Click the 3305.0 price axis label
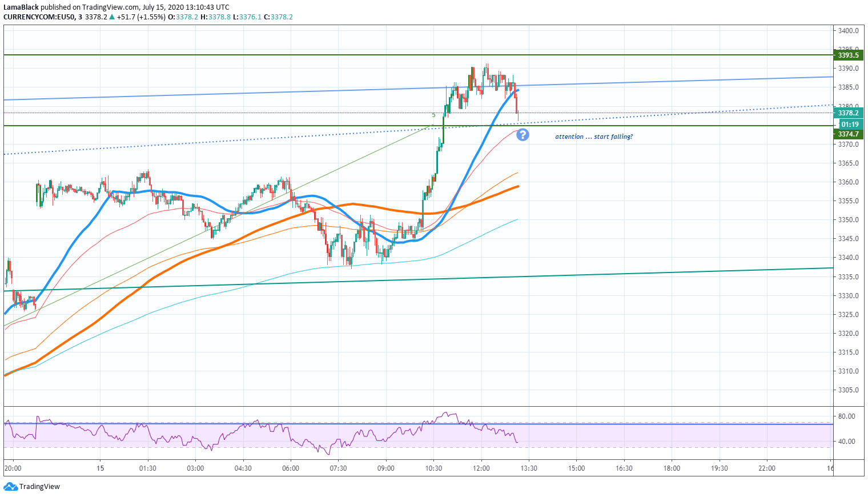Image resolution: width=868 pixels, height=497 pixels. pos(849,390)
